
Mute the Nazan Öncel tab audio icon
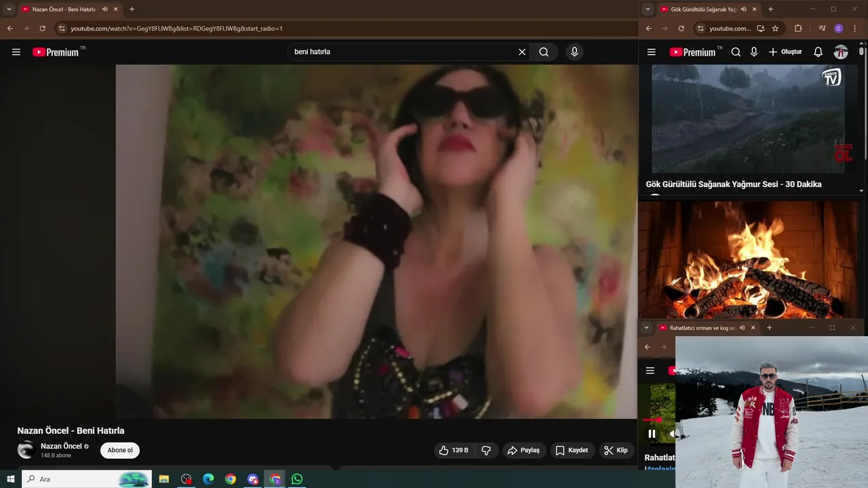(104, 9)
